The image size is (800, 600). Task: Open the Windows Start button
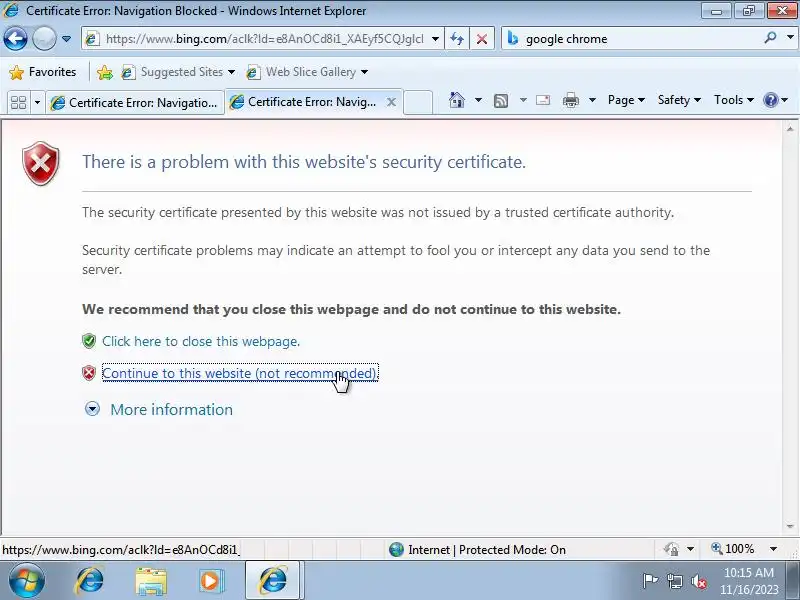pyautogui.click(x=27, y=581)
